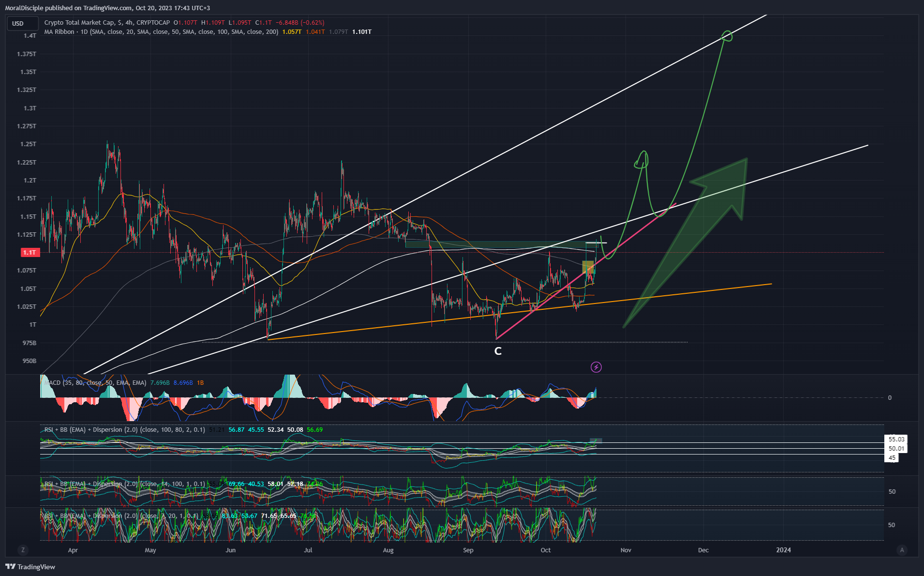Click the 2024 label on the time axis
This screenshot has height=576, width=924.
coord(784,550)
